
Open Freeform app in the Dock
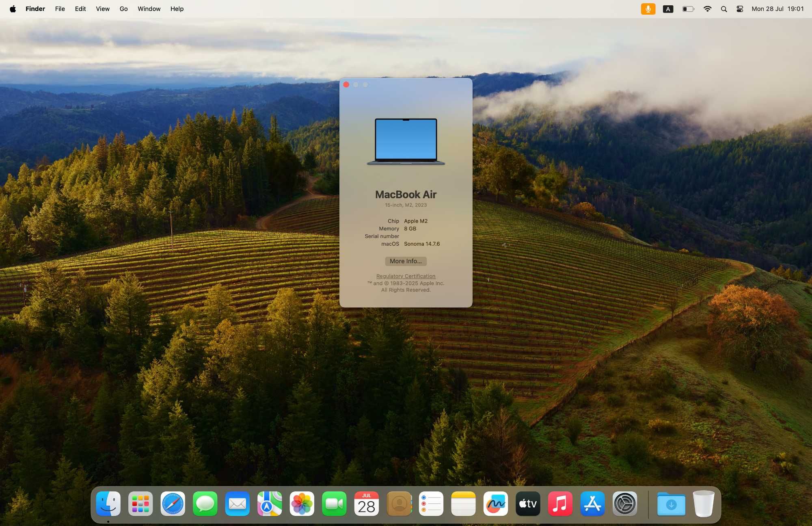496,504
